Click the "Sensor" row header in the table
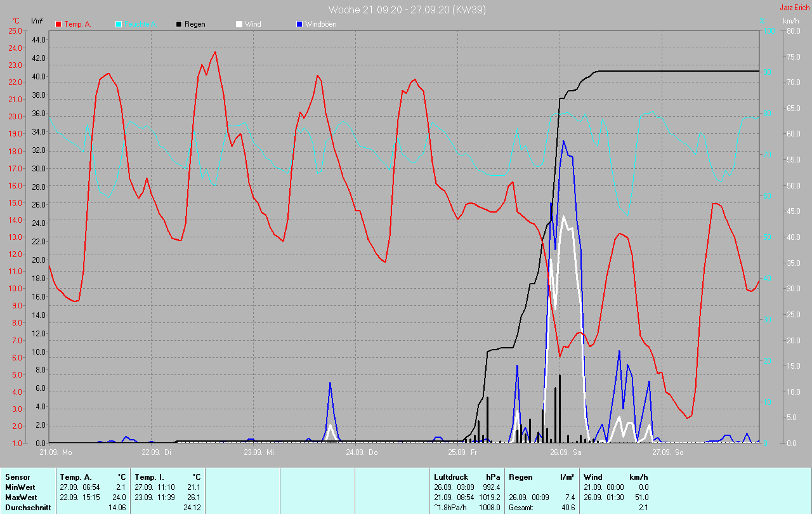The image size is (812, 514). click(x=18, y=477)
